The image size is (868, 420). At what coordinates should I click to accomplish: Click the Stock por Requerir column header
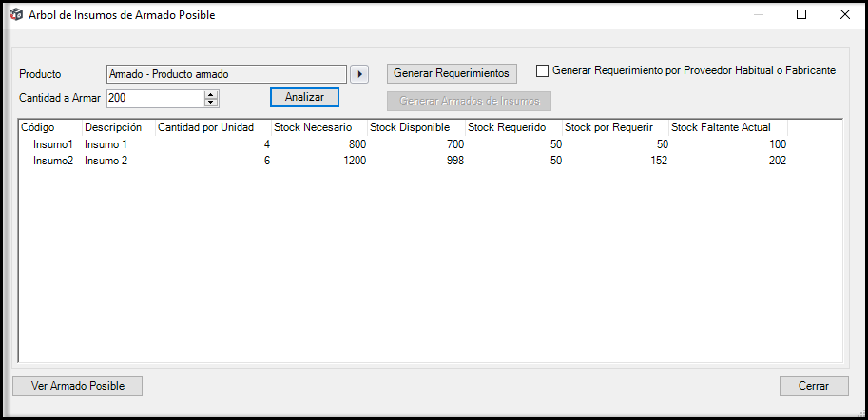click(615, 128)
